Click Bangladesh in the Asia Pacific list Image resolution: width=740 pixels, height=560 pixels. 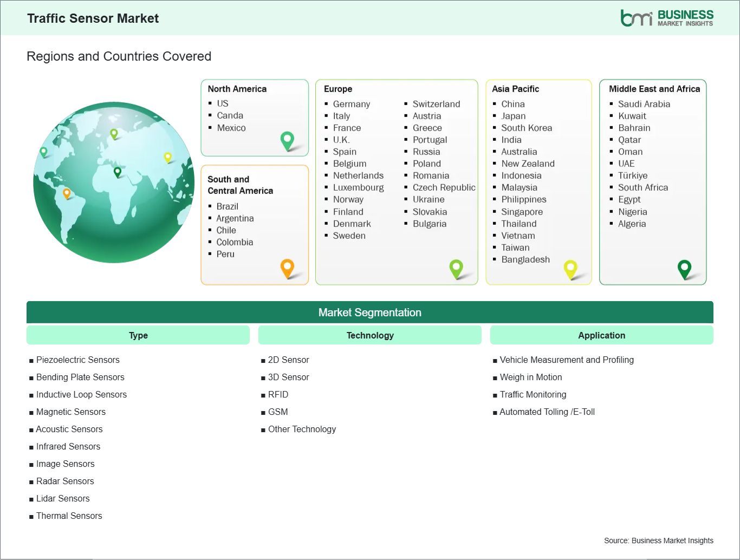point(525,259)
